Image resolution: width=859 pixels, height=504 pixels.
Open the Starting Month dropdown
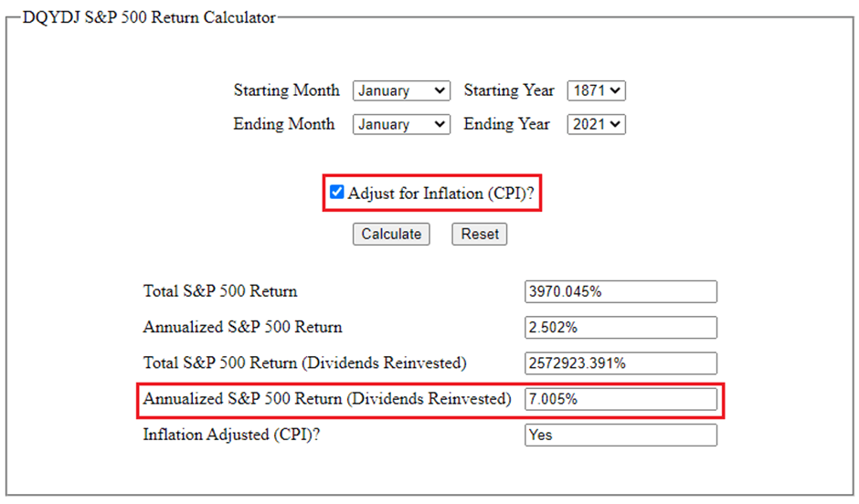401,91
